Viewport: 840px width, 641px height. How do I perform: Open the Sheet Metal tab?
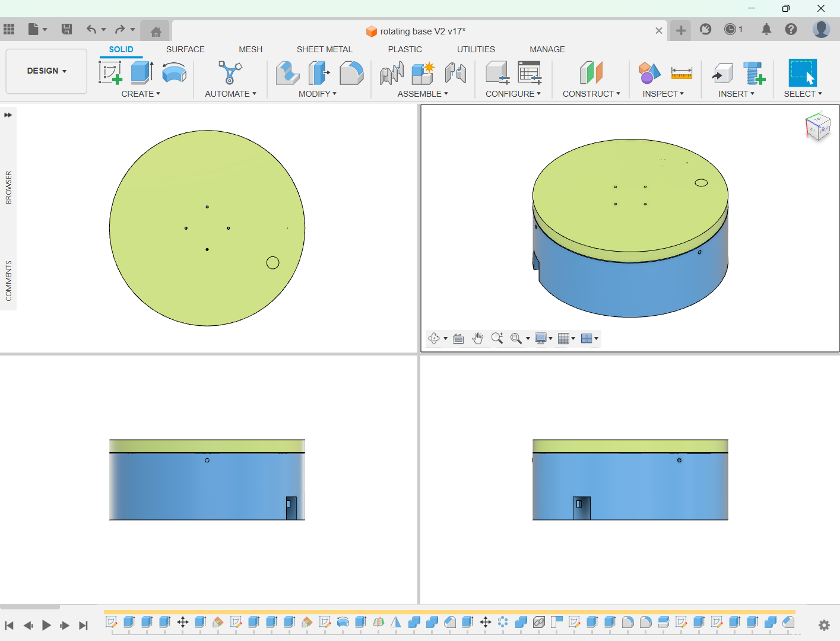coord(324,49)
